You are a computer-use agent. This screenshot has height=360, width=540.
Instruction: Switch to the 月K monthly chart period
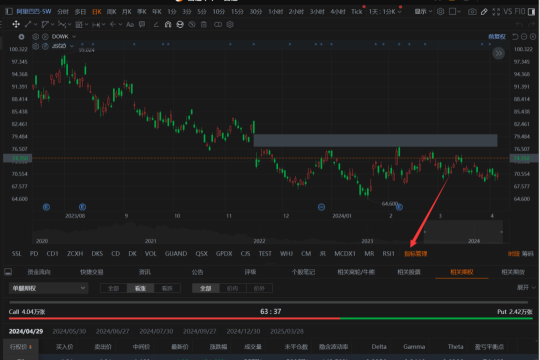click(126, 12)
